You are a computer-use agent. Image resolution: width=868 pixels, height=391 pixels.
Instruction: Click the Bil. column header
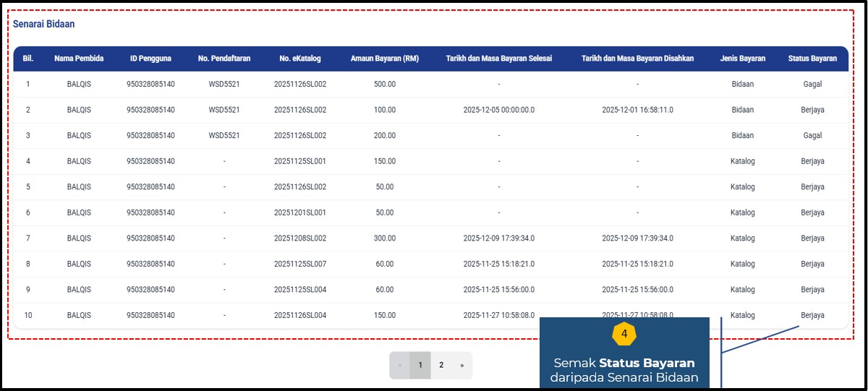click(28, 59)
